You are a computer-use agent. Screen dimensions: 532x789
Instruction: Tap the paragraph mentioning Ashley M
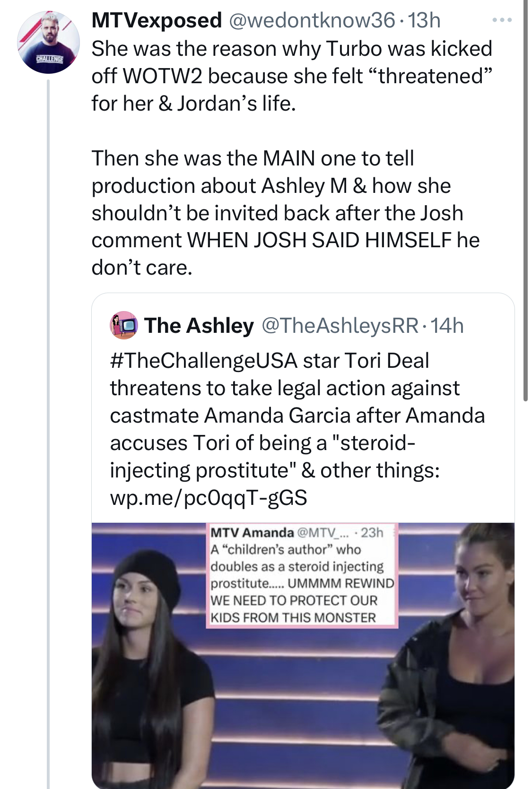click(286, 213)
